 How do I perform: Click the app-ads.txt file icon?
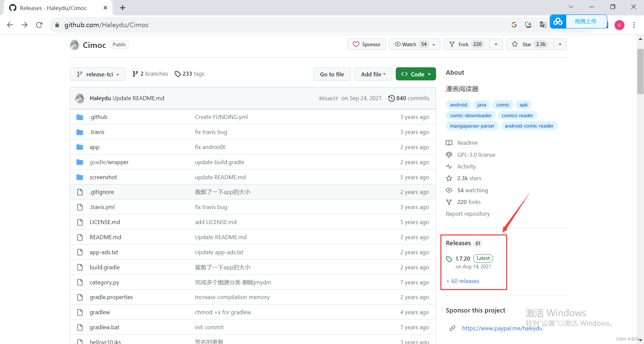click(80, 252)
